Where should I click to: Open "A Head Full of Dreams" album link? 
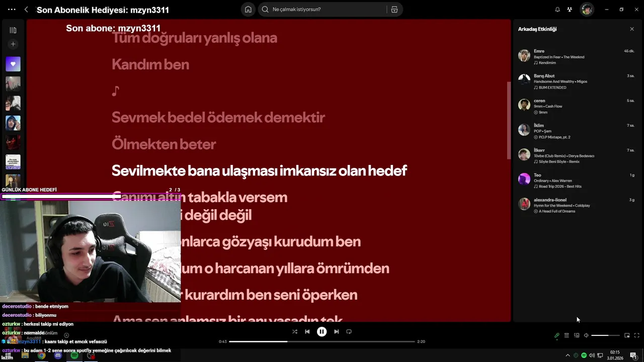click(556, 211)
